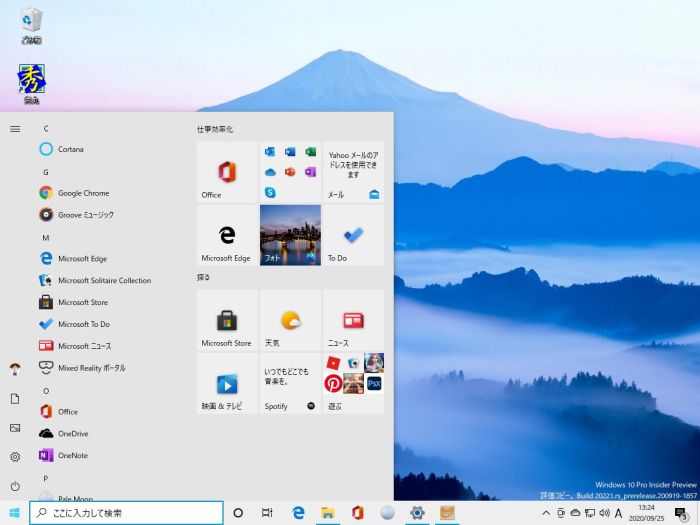
Task: Open the 遊ぶ games folder tile
Action: 353,383
